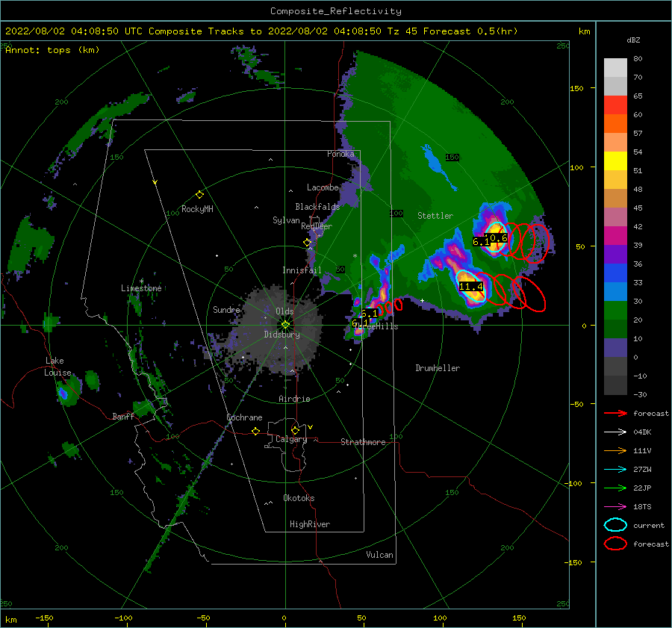672x628 pixels.
Task: Click the Lake Louise label
Action: pyautogui.click(x=57, y=367)
